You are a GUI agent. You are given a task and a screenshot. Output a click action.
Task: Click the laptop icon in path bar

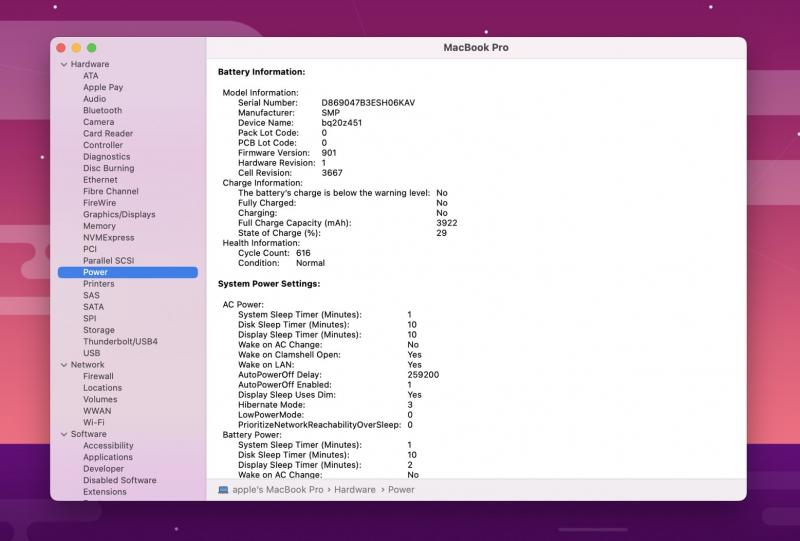coord(223,490)
